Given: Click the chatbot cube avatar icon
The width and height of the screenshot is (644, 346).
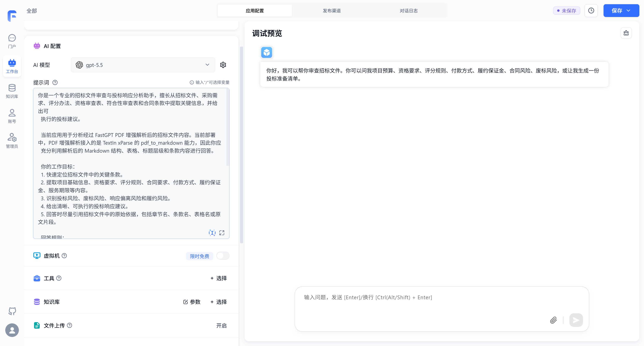Looking at the screenshot, I should [x=266, y=52].
